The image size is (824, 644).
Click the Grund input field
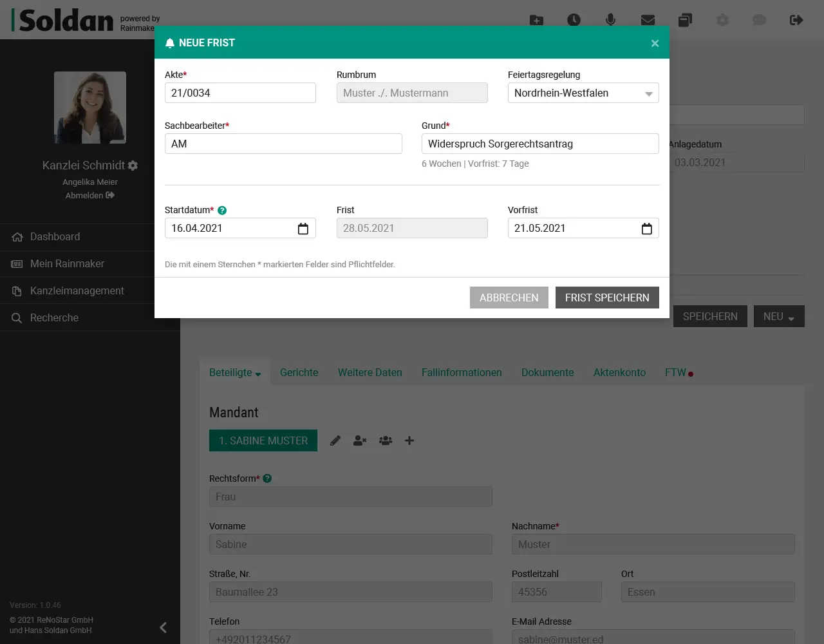pos(540,144)
